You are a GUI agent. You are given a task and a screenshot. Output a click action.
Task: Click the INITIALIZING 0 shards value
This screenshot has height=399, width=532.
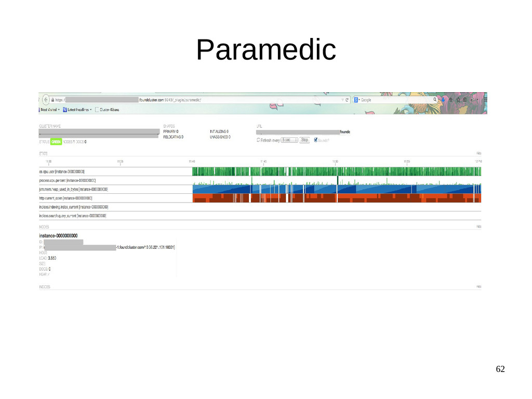(219, 131)
